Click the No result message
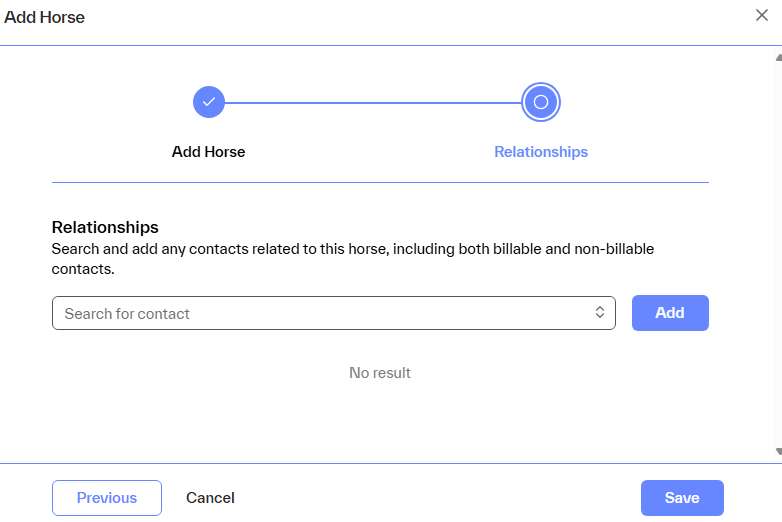The image size is (782, 522). click(380, 373)
